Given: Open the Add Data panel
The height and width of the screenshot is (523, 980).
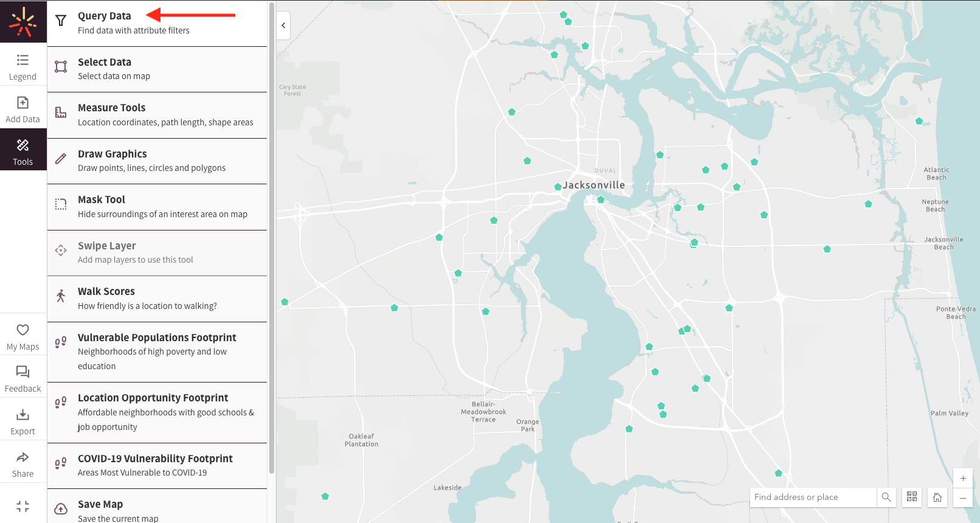Looking at the screenshot, I should (x=22, y=108).
